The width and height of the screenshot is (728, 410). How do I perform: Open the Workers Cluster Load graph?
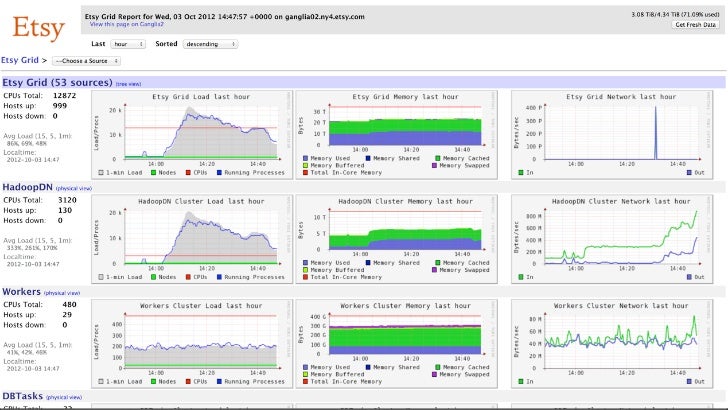pos(192,344)
